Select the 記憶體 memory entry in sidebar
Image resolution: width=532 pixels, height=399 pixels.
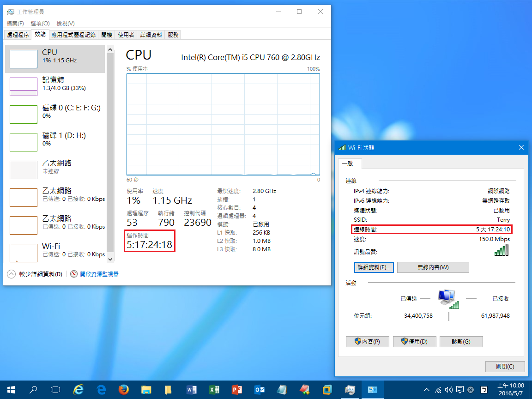click(x=55, y=86)
